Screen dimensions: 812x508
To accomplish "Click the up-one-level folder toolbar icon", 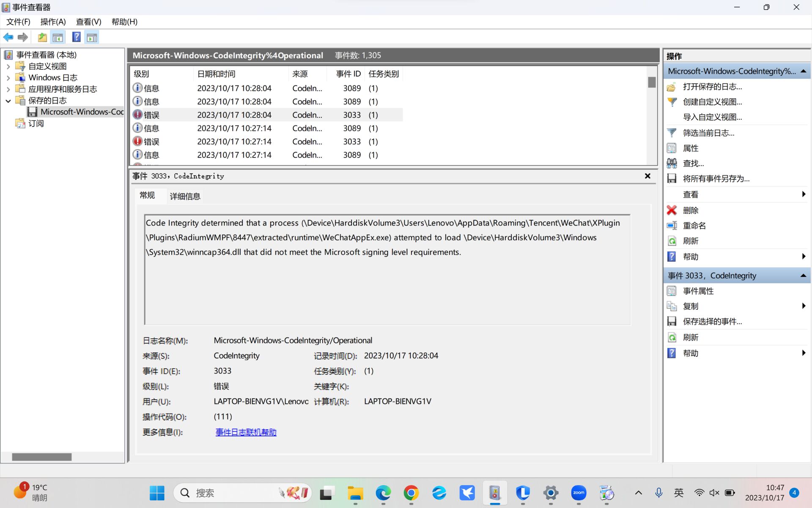I will [x=42, y=37].
